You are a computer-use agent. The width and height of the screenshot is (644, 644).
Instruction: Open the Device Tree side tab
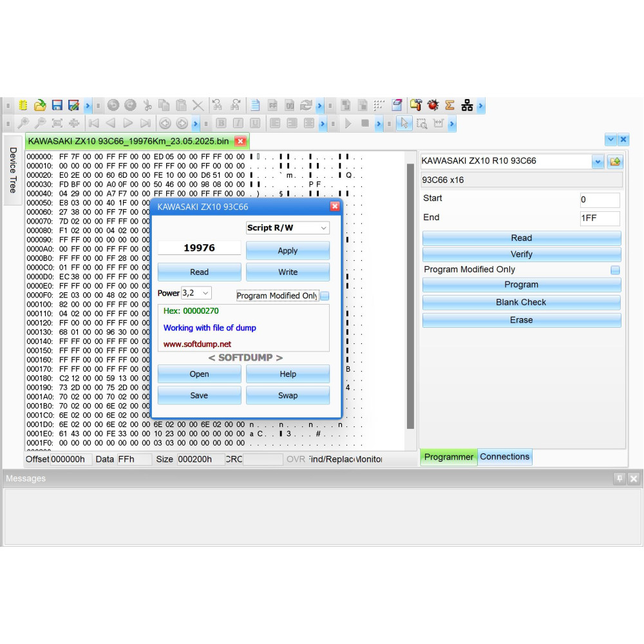point(13,170)
